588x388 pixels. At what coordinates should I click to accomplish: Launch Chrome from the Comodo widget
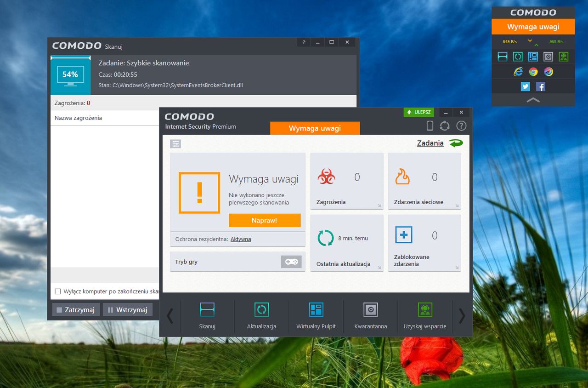point(533,72)
